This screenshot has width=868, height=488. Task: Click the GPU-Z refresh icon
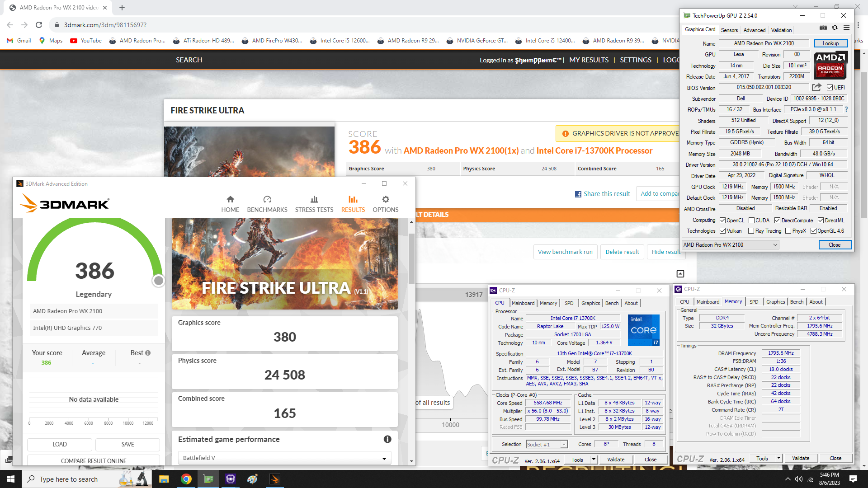pyautogui.click(x=835, y=28)
